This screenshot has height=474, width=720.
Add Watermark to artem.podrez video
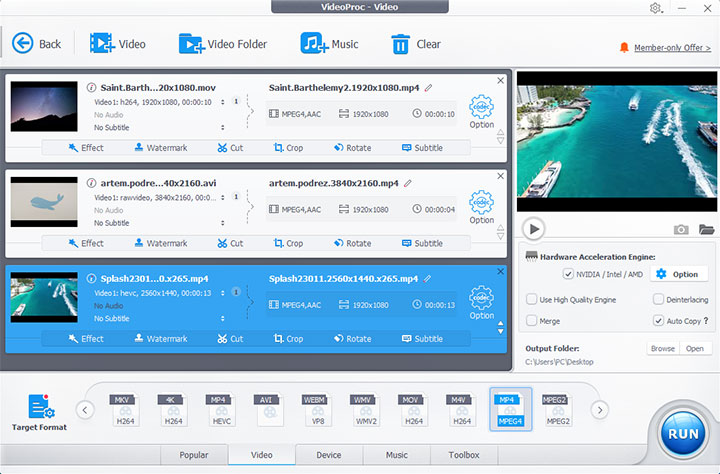161,243
